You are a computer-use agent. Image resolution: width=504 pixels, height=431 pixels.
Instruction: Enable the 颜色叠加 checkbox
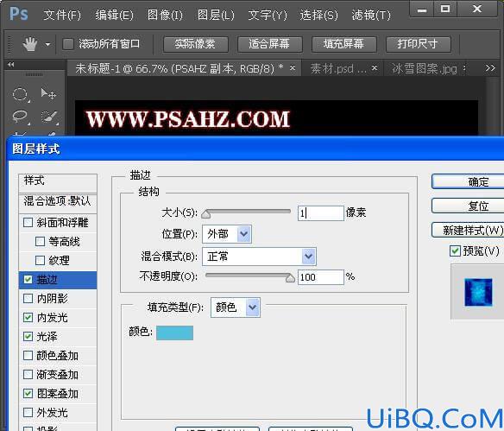pos(28,355)
